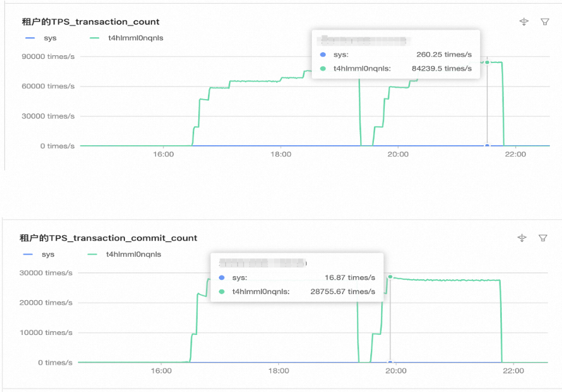This screenshot has width=562, height=392.
Task: Click 20:00 on the transaction_count time axis
Action: tap(398, 154)
